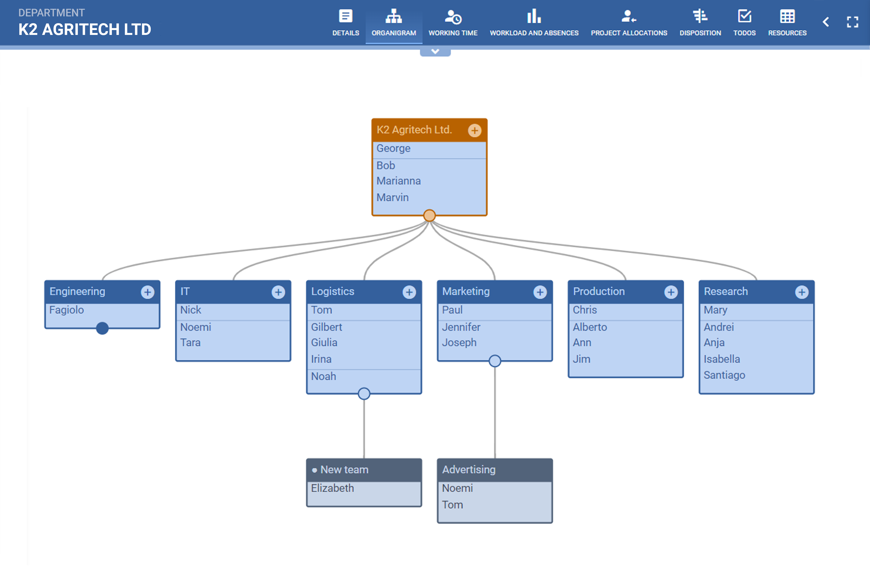The width and height of the screenshot is (870, 588).
Task: Collapse children of K2 Agritech Ltd. node
Action: click(x=430, y=215)
